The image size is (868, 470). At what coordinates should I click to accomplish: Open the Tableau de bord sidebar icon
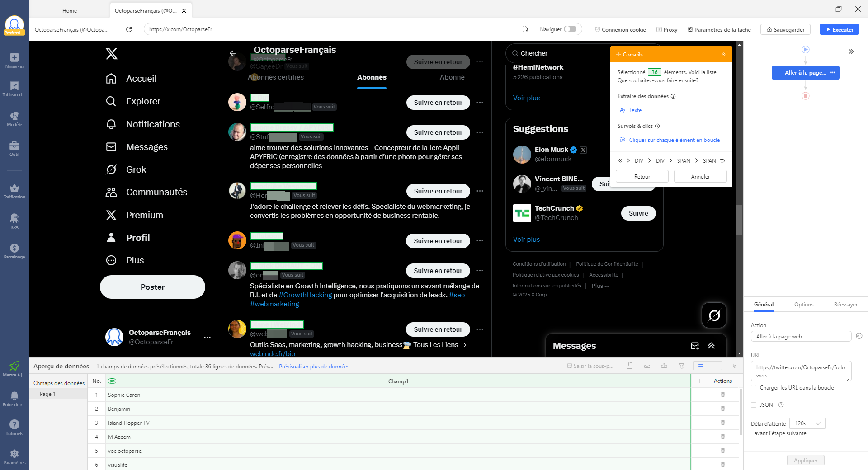[14, 89]
